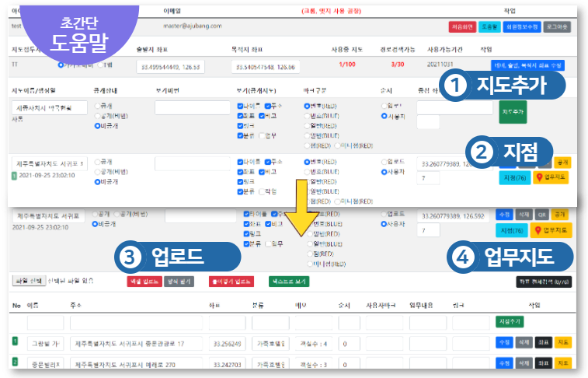Go to 처음화면 via the red top button

coord(462,26)
